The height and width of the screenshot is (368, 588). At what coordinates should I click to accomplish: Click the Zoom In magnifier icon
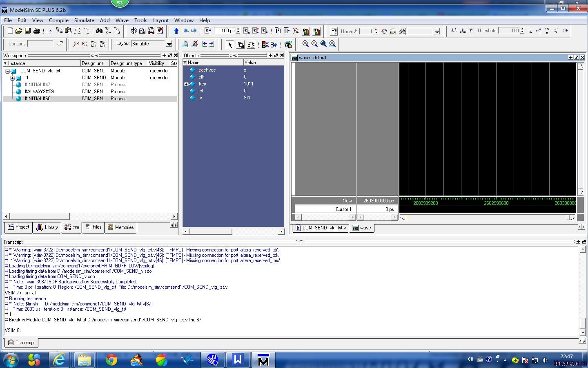pos(305,44)
